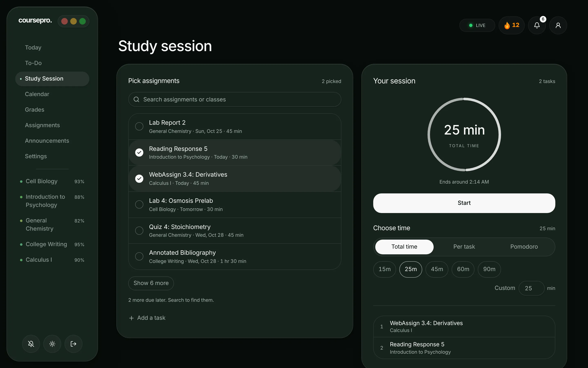Click the streak flame counter showing 12
588x368 pixels.
pyautogui.click(x=511, y=25)
